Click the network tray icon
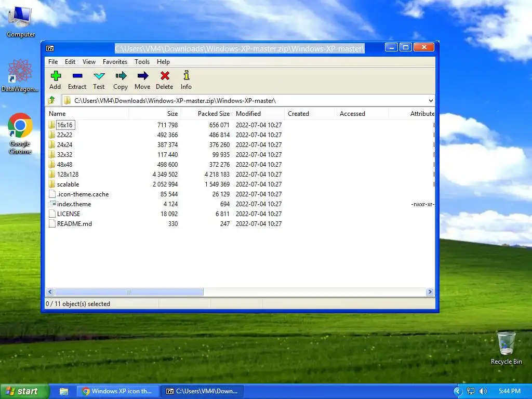This screenshot has width=532, height=399. 471,391
